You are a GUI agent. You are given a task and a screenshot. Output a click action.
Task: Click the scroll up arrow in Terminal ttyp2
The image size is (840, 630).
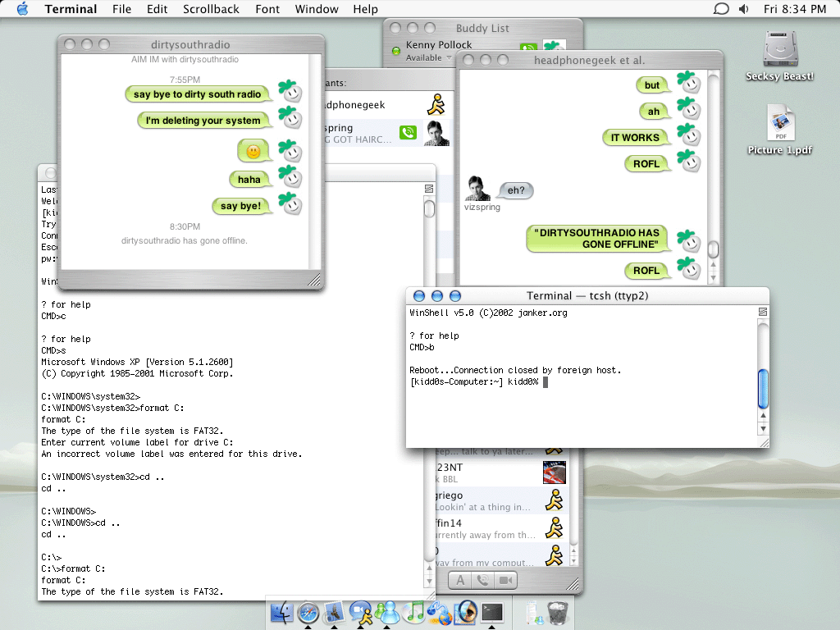click(x=764, y=415)
